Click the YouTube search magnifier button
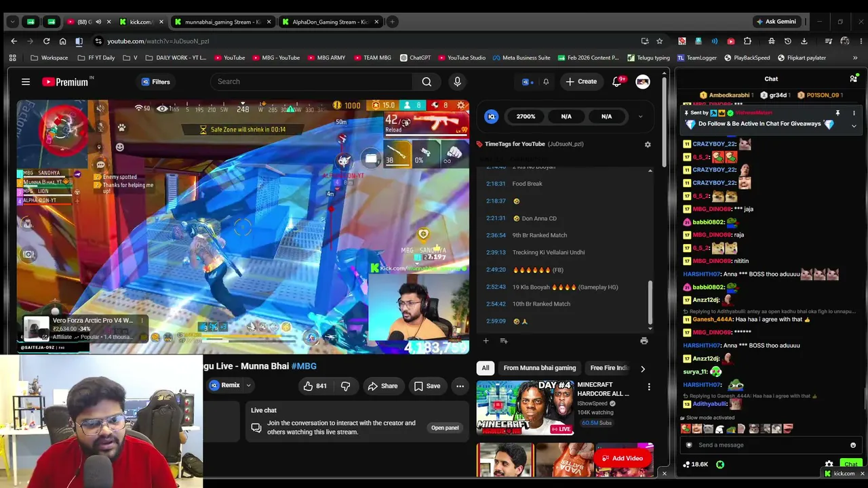 tap(427, 82)
